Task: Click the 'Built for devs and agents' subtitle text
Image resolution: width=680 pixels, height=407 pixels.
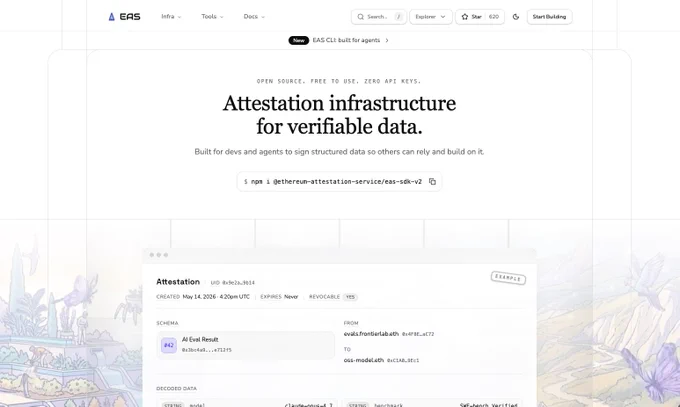Action: 339,151
